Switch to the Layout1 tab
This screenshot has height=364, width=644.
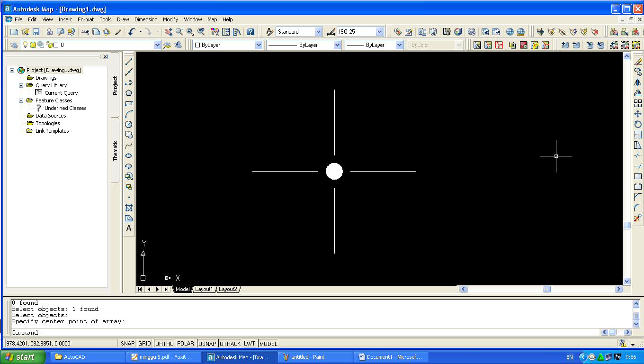204,289
